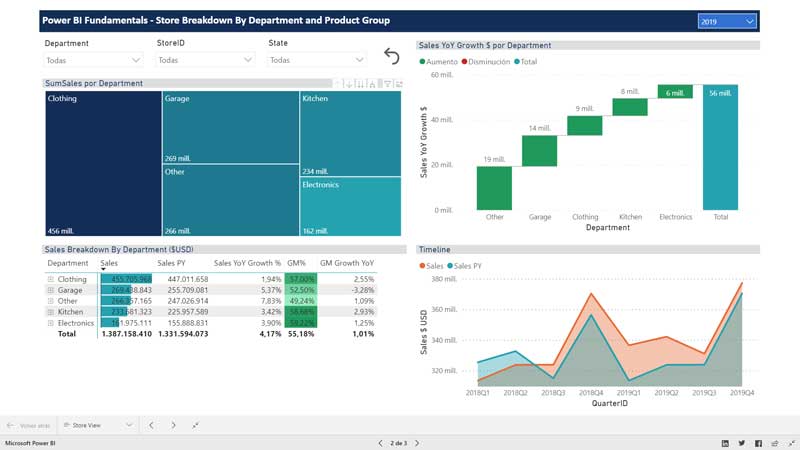The height and width of the screenshot is (450, 800).
Task: Share report on LinkedIn
Action: [724, 441]
